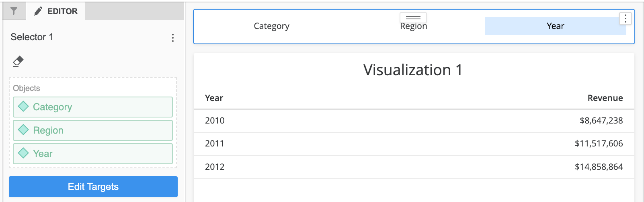Select Category in the Objects list
This screenshot has height=202, width=644.
[93, 107]
